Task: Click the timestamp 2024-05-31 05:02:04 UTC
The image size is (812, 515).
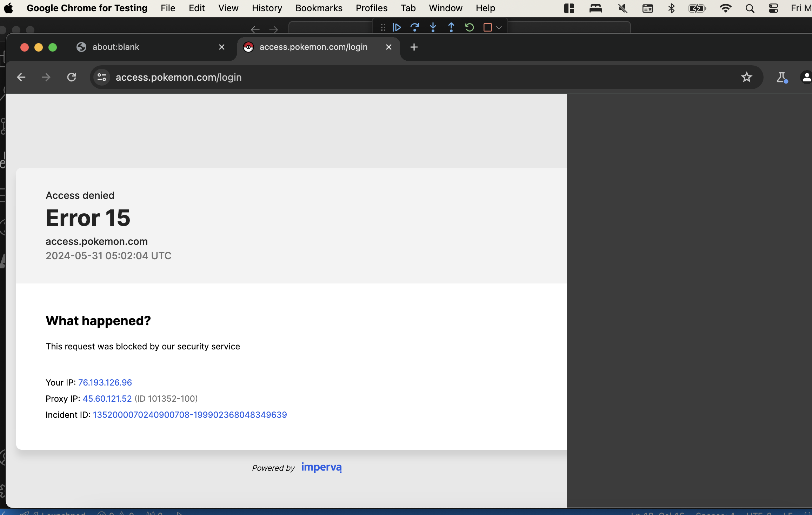Action: point(108,256)
